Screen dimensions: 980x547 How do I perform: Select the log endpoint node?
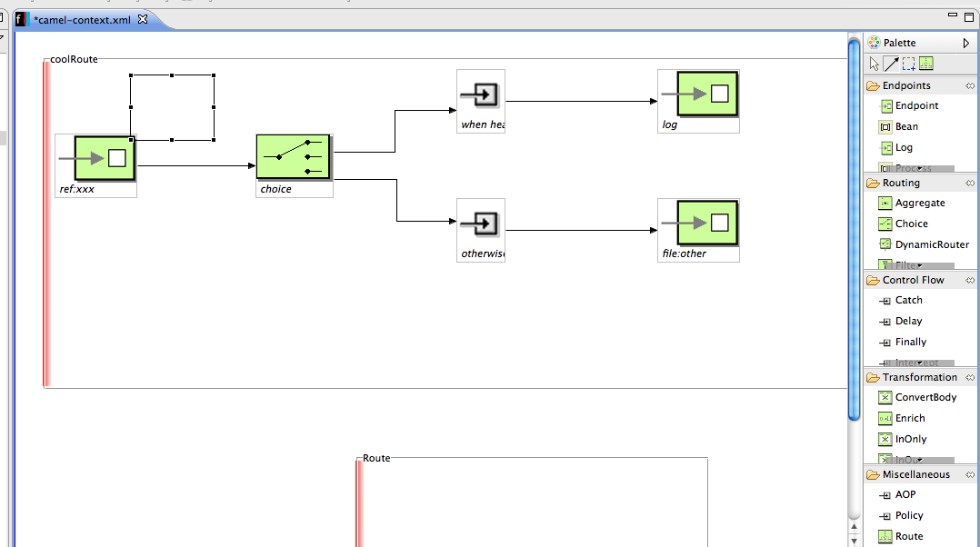point(707,94)
